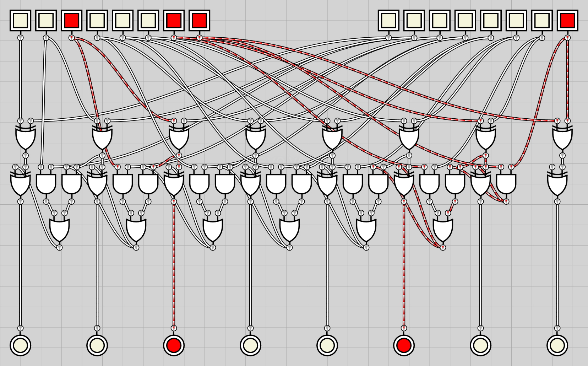Select the rightmost AND gate in the second gate row

506,184
